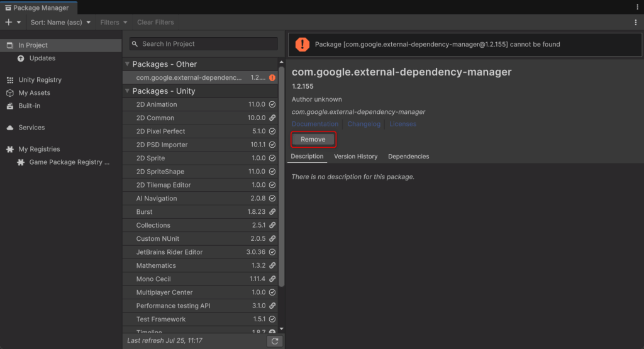Open the Licenses link

point(402,124)
